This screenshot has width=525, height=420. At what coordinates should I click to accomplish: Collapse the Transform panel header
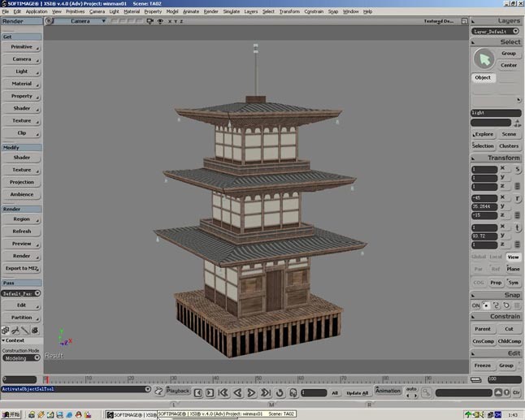(497, 158)
